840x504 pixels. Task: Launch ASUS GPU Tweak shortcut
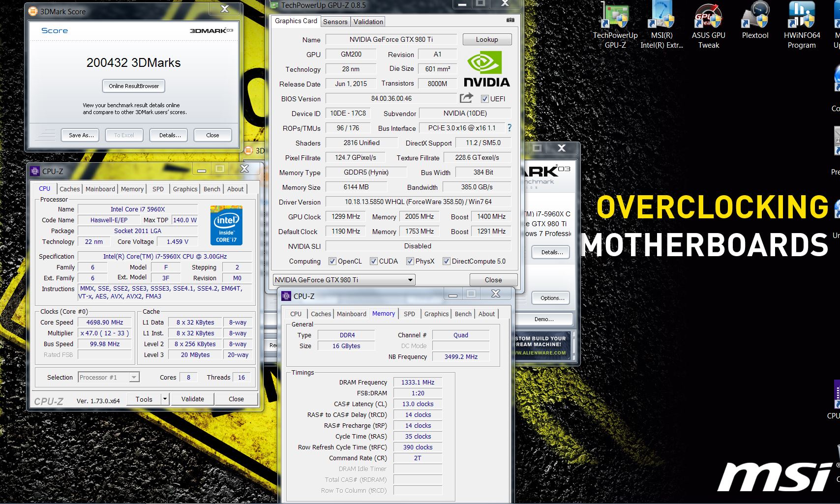point(708,25)
